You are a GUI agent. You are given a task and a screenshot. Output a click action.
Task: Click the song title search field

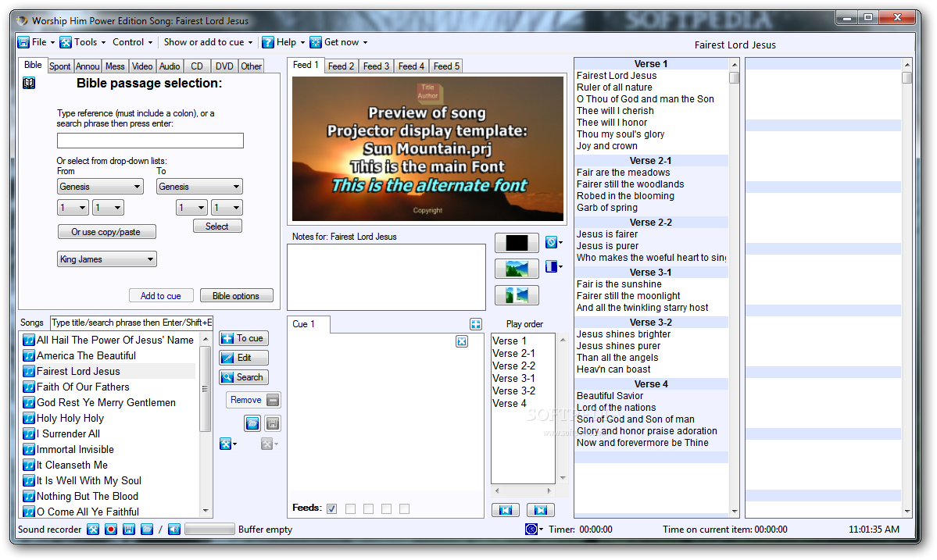tap(131, 323)
